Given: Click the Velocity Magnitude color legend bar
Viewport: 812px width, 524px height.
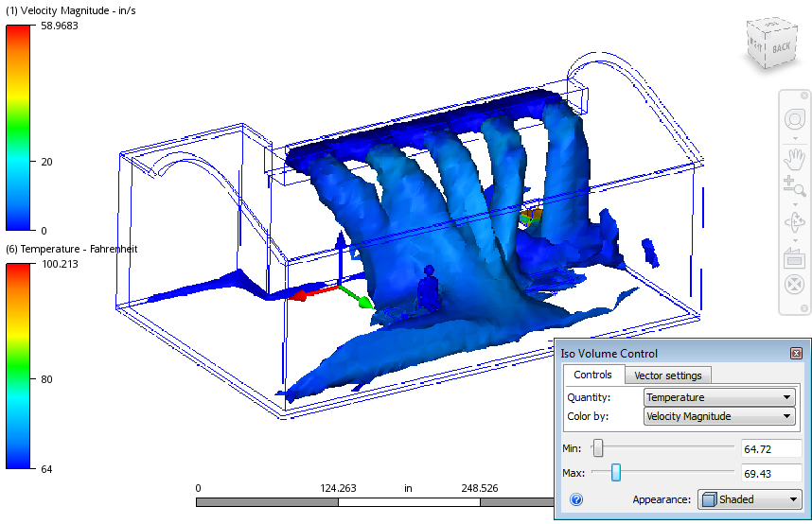Looking at the screenshot, I should pos(18,128).
